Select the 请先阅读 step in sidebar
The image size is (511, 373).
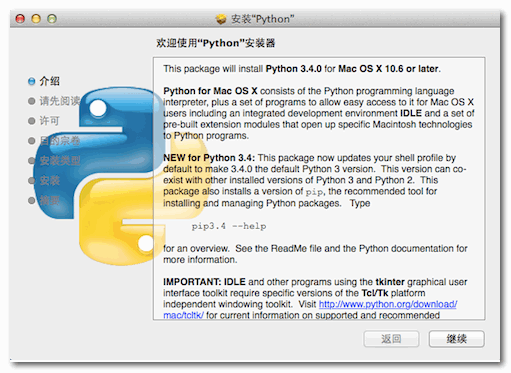point(60,101)
